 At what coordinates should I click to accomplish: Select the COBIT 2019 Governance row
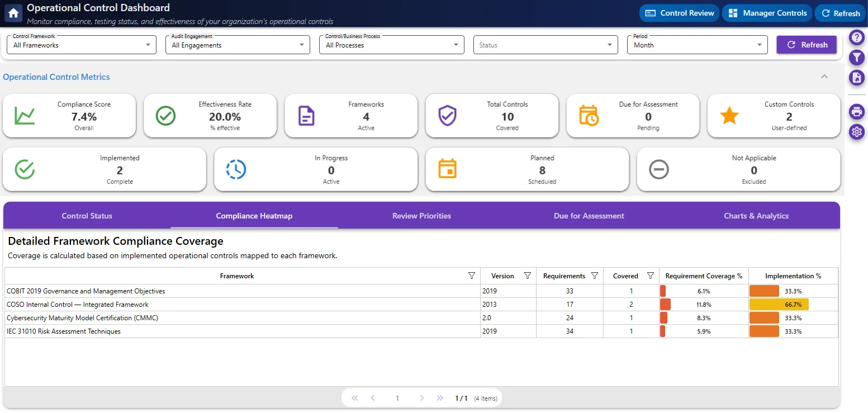pos(421,291)
